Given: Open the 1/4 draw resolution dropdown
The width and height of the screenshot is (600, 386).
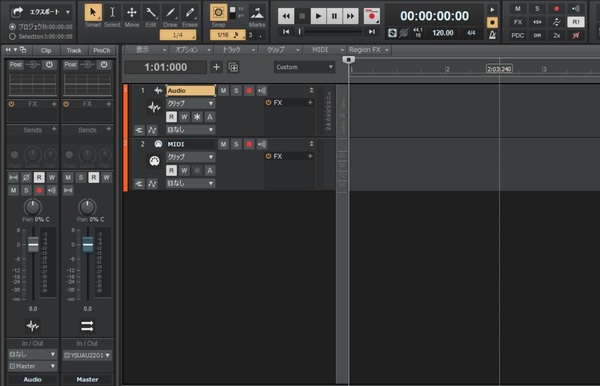Looking at the screenshot, I should [x=178, y=35].
